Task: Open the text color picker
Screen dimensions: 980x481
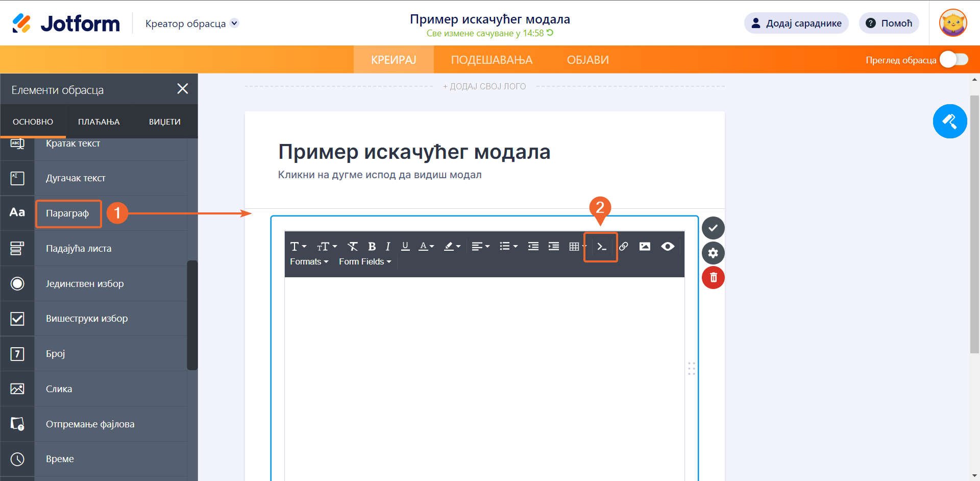Action: [426, 247]
